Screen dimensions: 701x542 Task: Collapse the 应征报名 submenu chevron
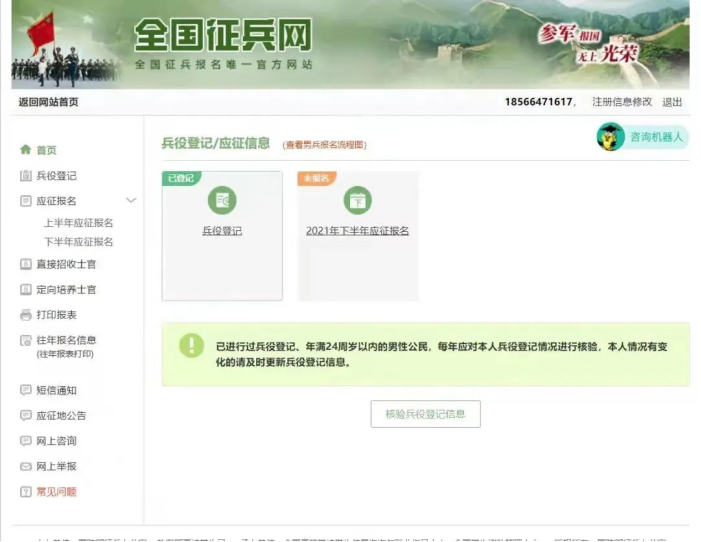131,201
